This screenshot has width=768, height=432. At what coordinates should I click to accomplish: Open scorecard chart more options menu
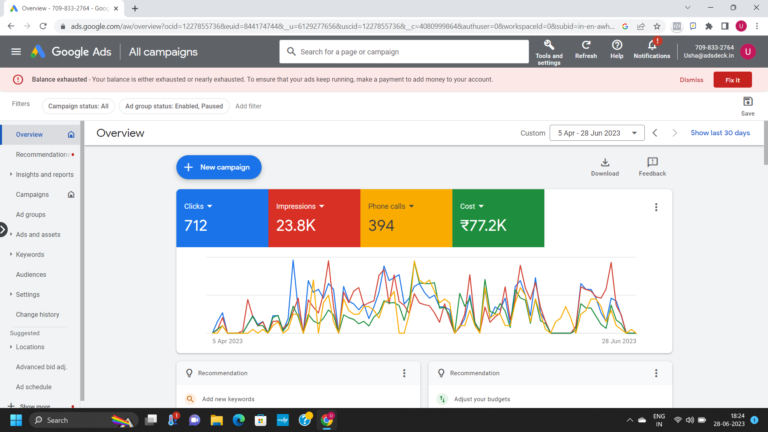click(x=656, y=207)
